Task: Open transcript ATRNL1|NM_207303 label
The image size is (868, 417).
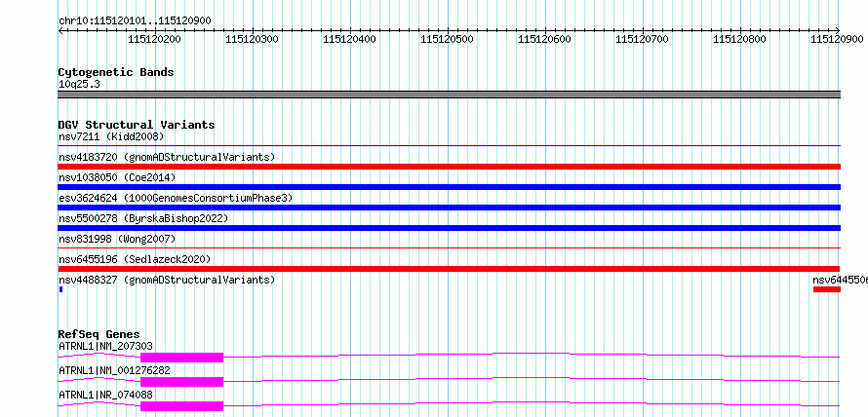Action: pyautogui.click(x=105, y=347)
